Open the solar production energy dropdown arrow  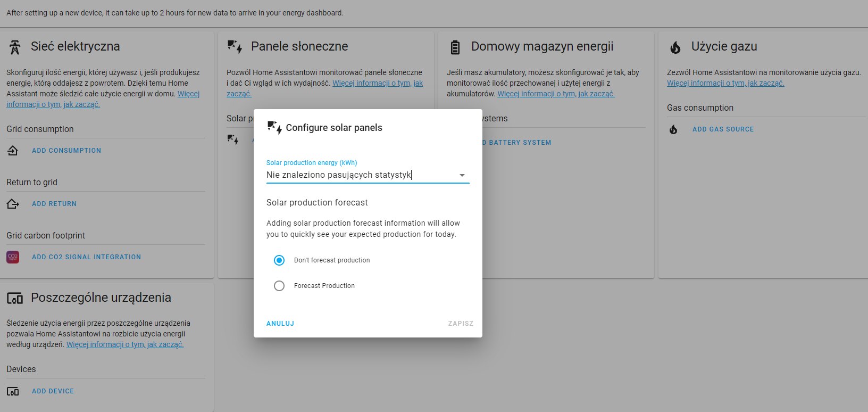tap(462, 175)
